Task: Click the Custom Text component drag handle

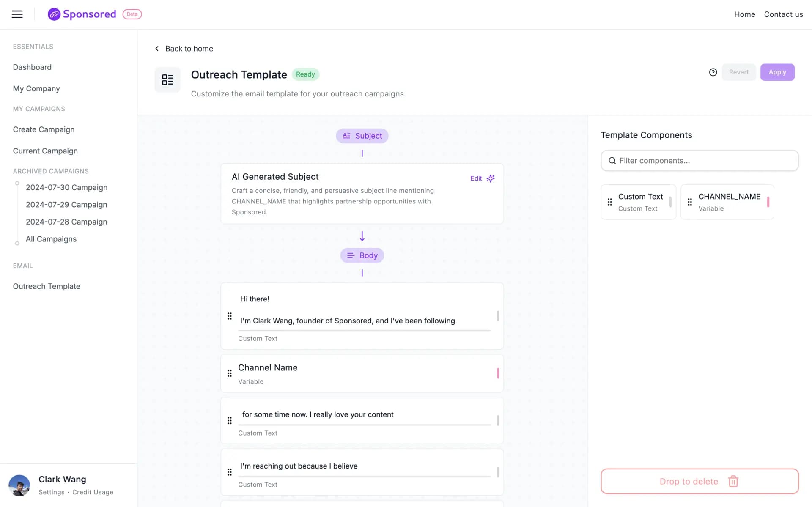Action: [610, 202]
